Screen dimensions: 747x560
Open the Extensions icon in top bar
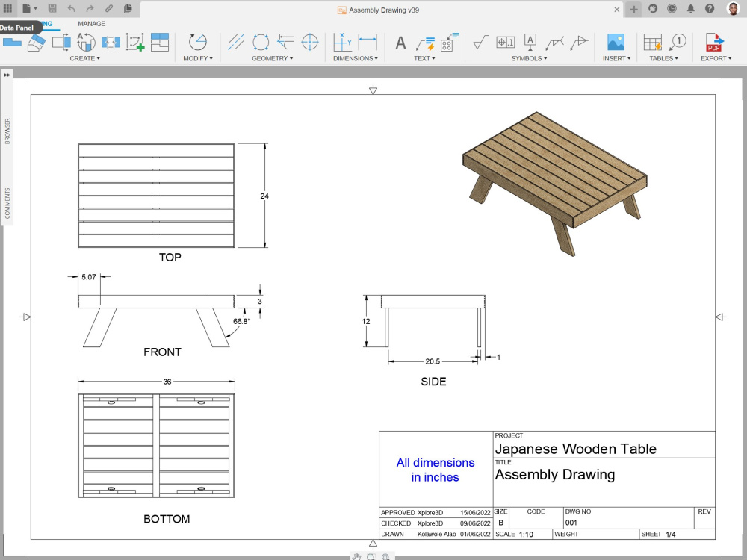pyautogui.click(x=653, y=8)
